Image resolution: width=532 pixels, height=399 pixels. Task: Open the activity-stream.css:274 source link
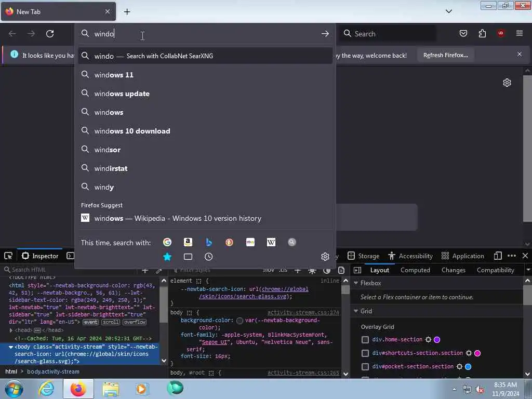pyautogui.click(x=303, y=312)
